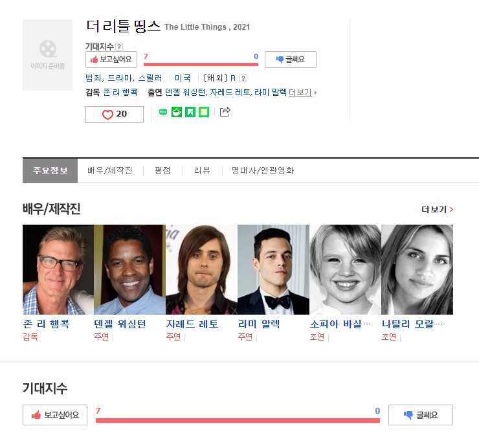
Task: Toggle top 글쎄요 thumbs-down button
Action: 291,60
